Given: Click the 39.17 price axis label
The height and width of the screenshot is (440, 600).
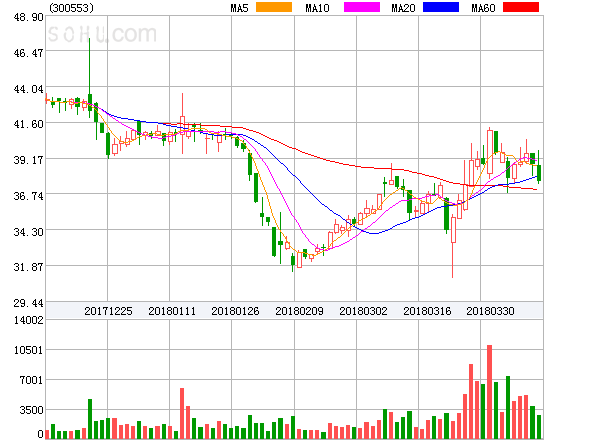Looking at the screenshot, I should point(28,160).
